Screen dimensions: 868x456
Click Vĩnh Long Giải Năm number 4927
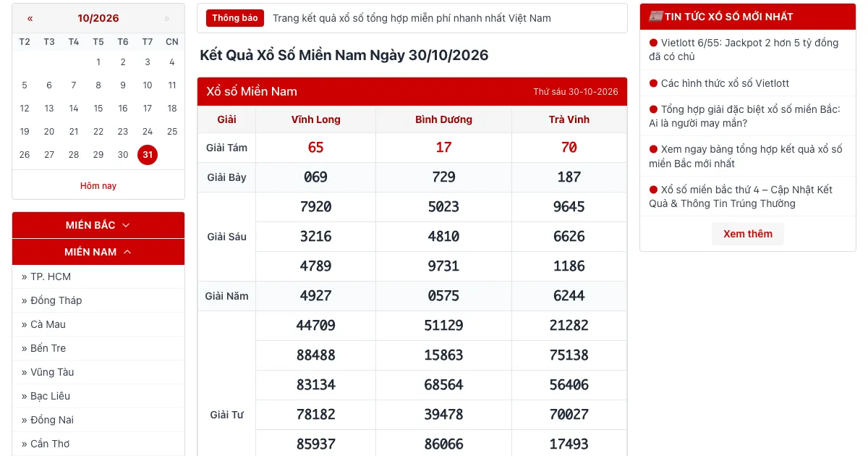point(316,296)
